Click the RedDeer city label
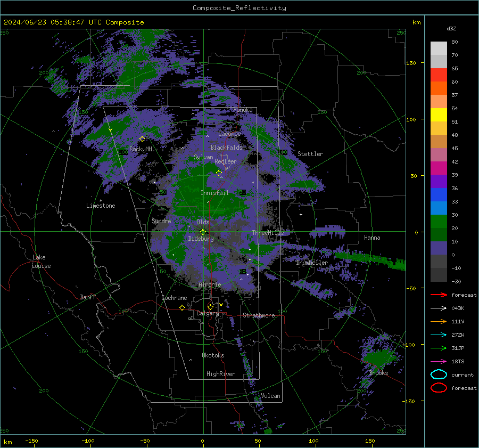The image size is (479, 448). [226, 161]
